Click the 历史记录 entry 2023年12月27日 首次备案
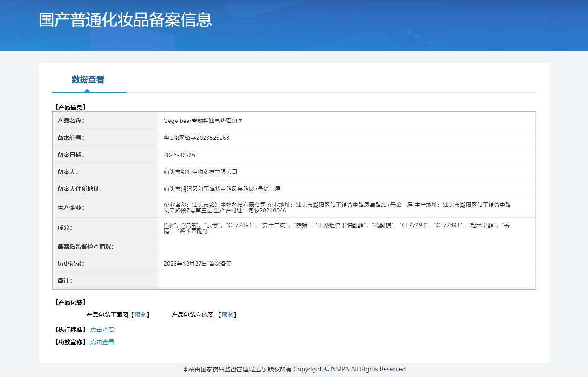The width and height of the screenshot is (588, 377). tap(198, 264)
